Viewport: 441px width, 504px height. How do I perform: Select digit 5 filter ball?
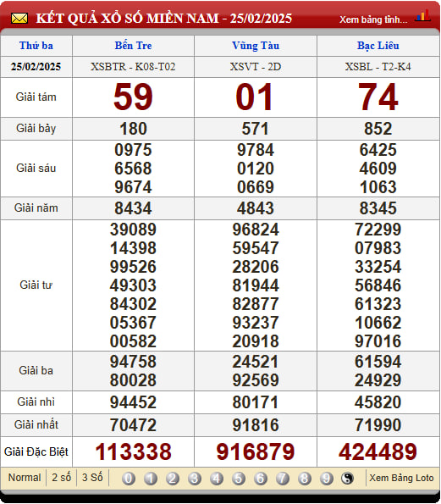tap(239, 479)
